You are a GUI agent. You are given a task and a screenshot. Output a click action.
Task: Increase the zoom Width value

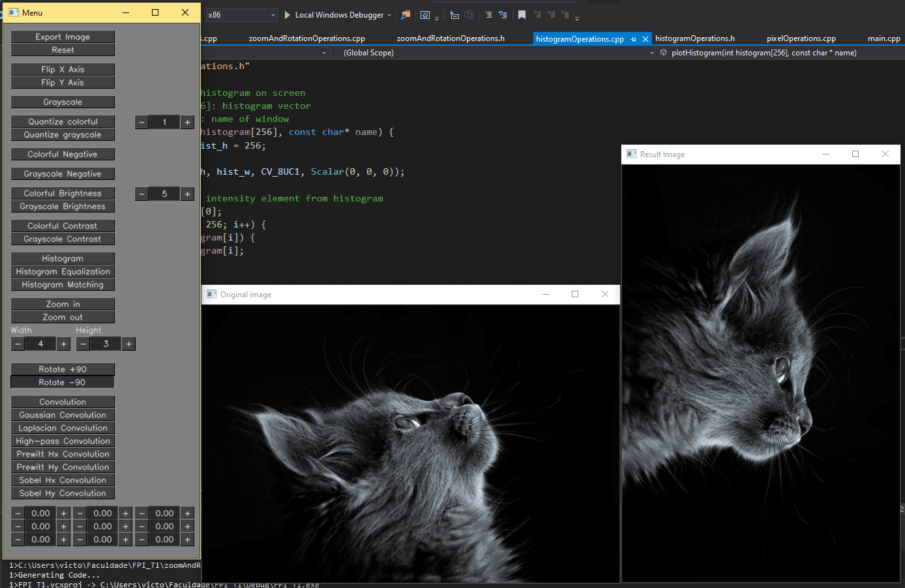pyautogui.click(x=63, y=344)
